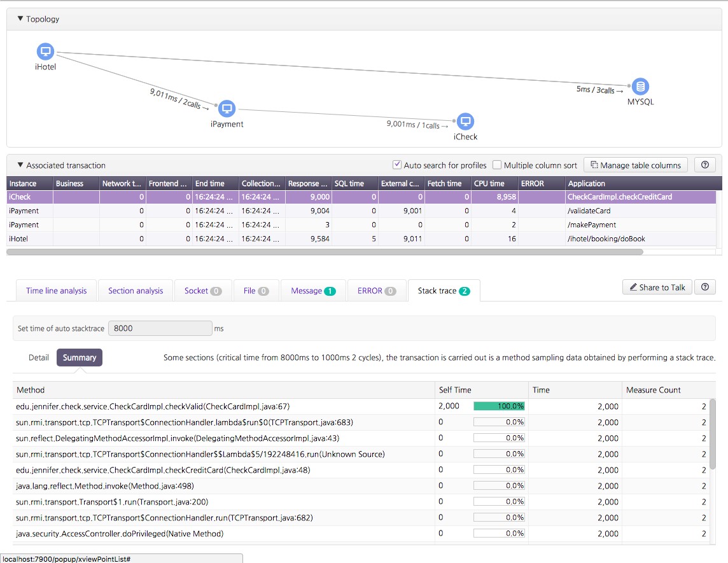
Task: Click the pencil icon on Share to Talk
Action: point(634,287)
